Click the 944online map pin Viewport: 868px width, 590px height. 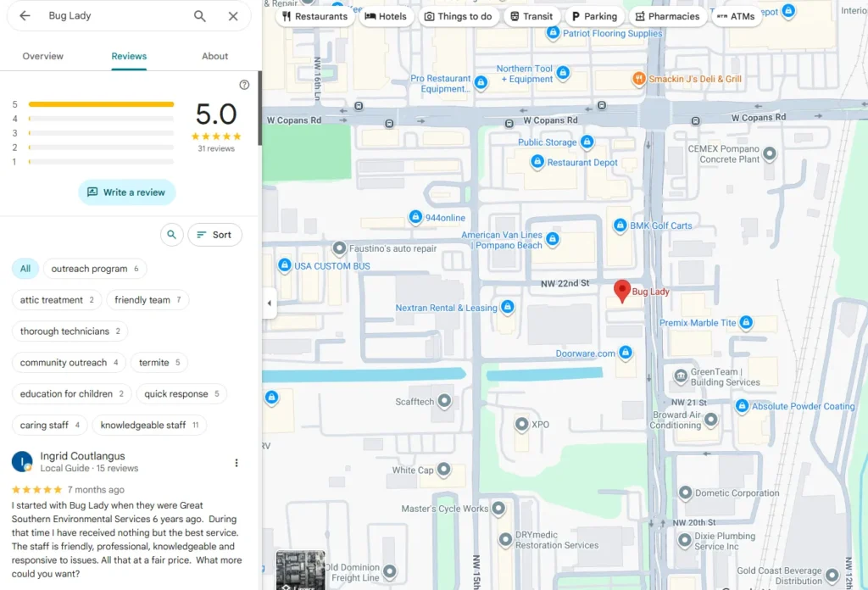(415, 217)
